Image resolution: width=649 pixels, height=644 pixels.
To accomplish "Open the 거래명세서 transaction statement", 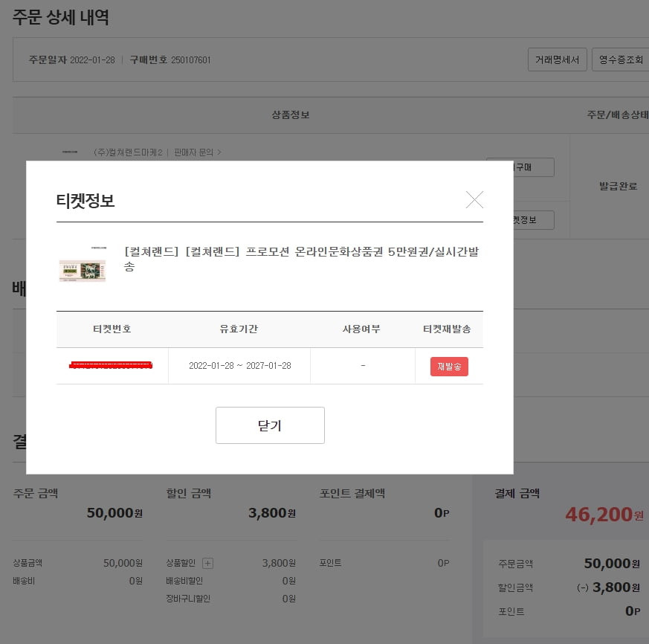I will tap(557, 59).
